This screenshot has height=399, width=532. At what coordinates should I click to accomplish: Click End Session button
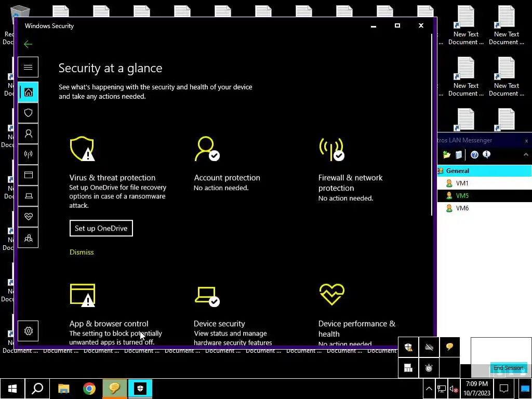508,368
